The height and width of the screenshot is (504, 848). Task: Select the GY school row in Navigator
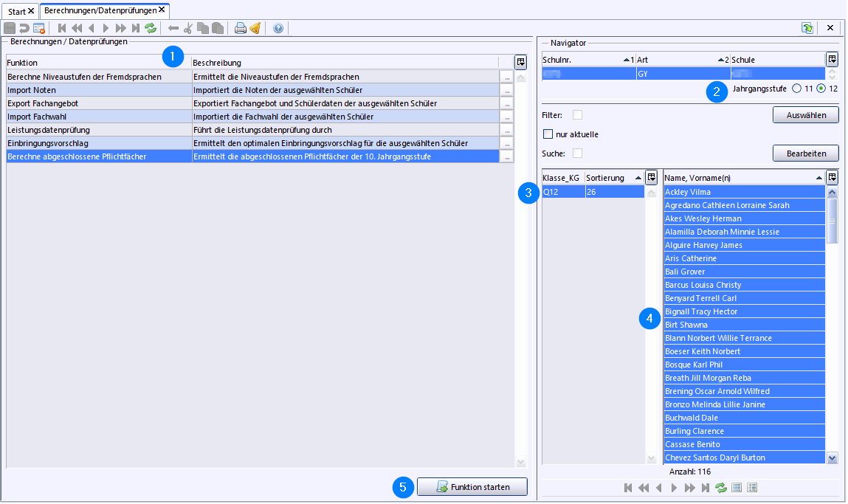(x=683, y=74)
